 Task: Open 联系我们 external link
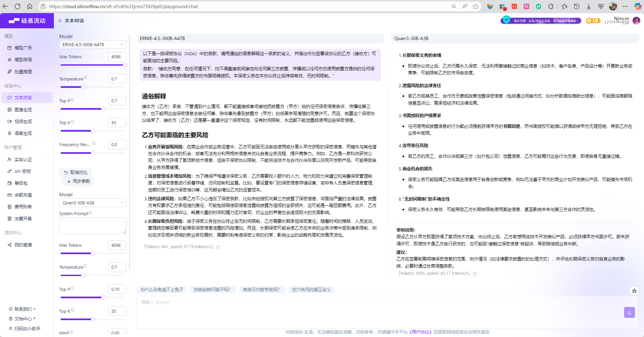(x=22, y=309)
